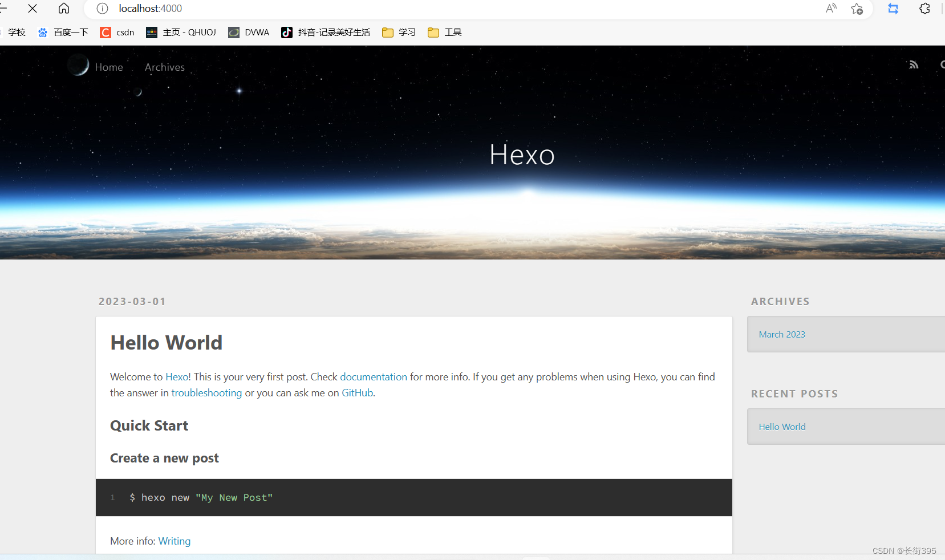Open the 主页 - QHUOJ bookmark

coord(181,33)
